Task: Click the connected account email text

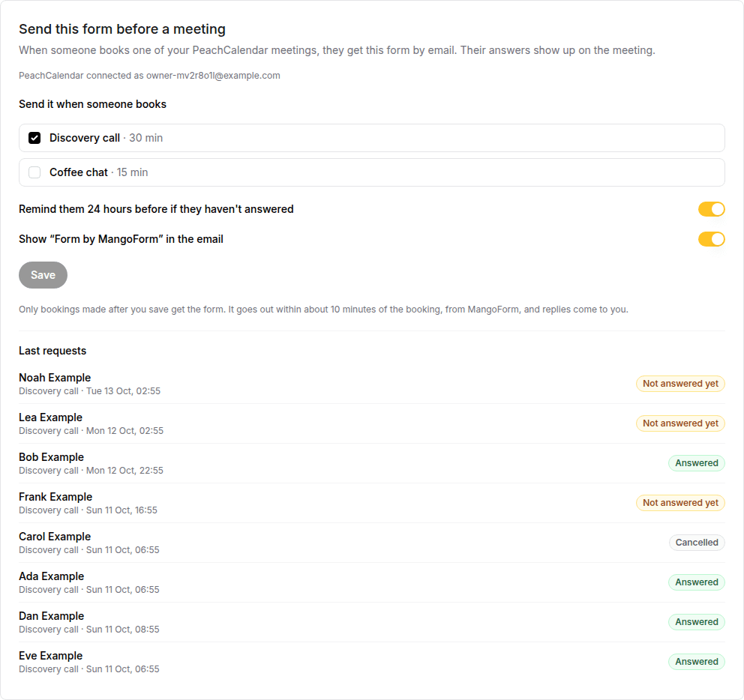Action: [x=213, y=76]
